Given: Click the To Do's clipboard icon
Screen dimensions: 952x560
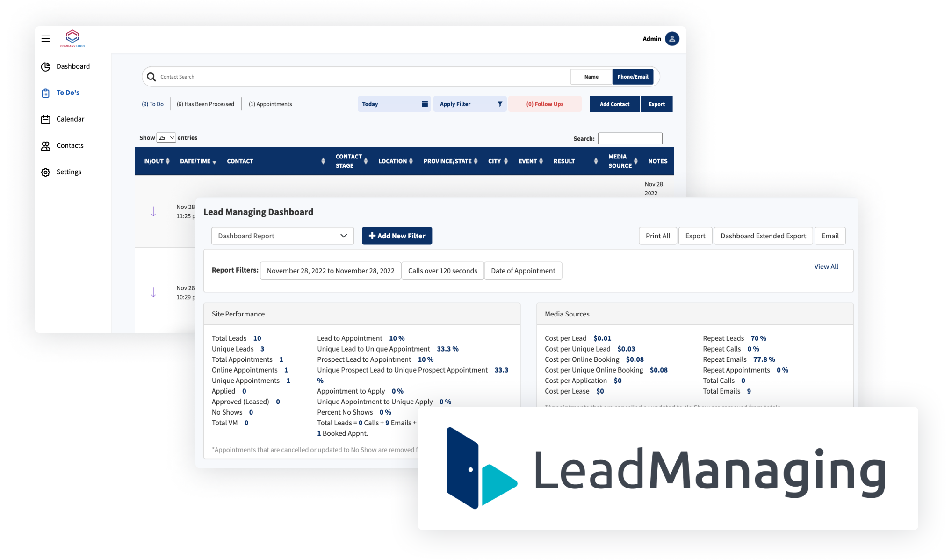Looking at the screenshot, I should (45, 93).
